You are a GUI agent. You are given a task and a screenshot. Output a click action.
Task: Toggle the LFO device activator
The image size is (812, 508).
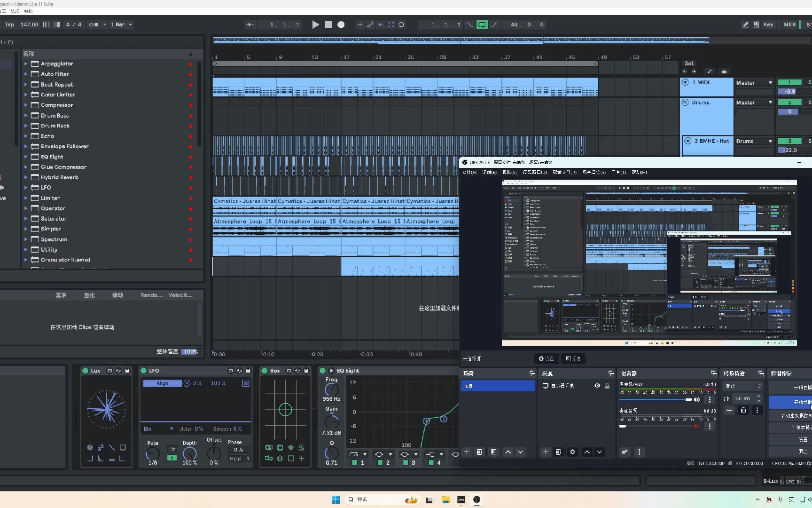tap(144, 371)
